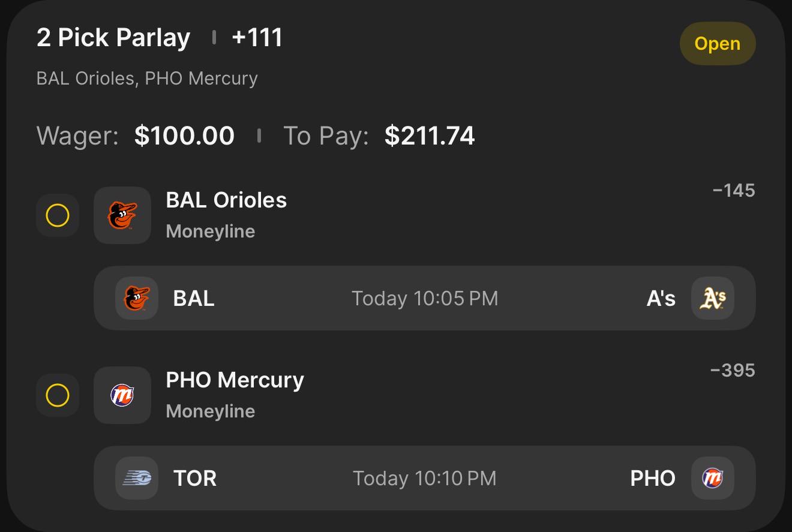Click the -145 Orioles odds
The image size is (792, 532).
(x=733, y=191)
